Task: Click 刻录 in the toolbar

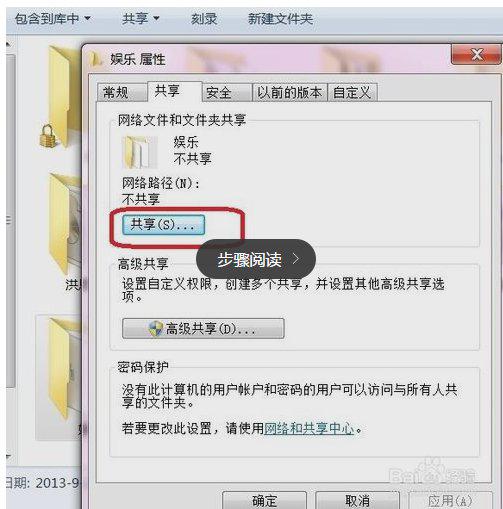Action: pyautogui.click(x=204, y=19)
